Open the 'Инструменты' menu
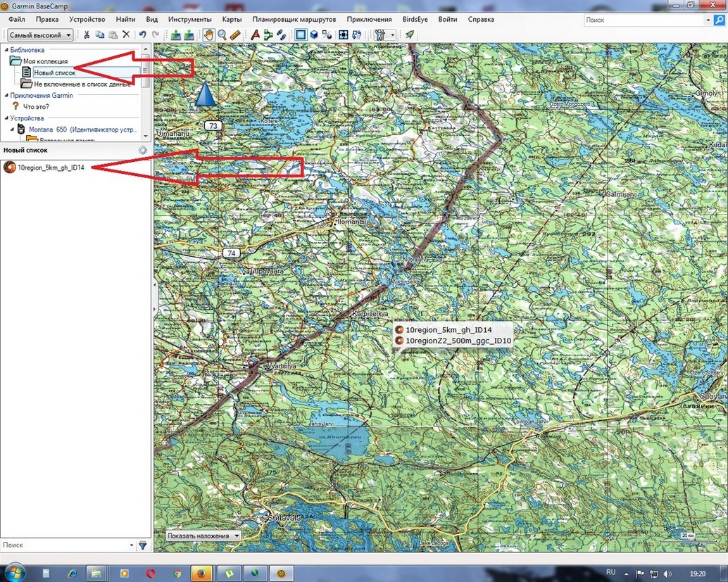The height and width of the screenshot is (582, 728). [x=190, y=20]
